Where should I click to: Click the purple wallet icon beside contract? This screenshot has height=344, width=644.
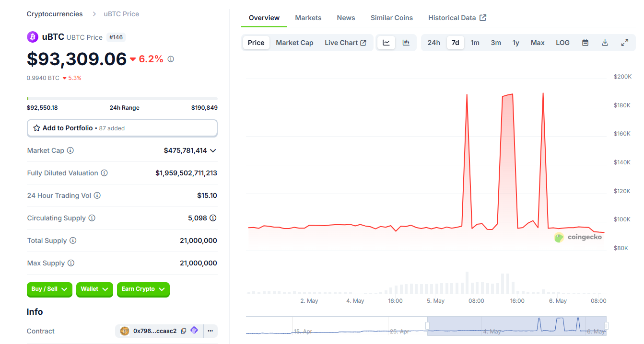pyautogui.click(x=194, y=331)
